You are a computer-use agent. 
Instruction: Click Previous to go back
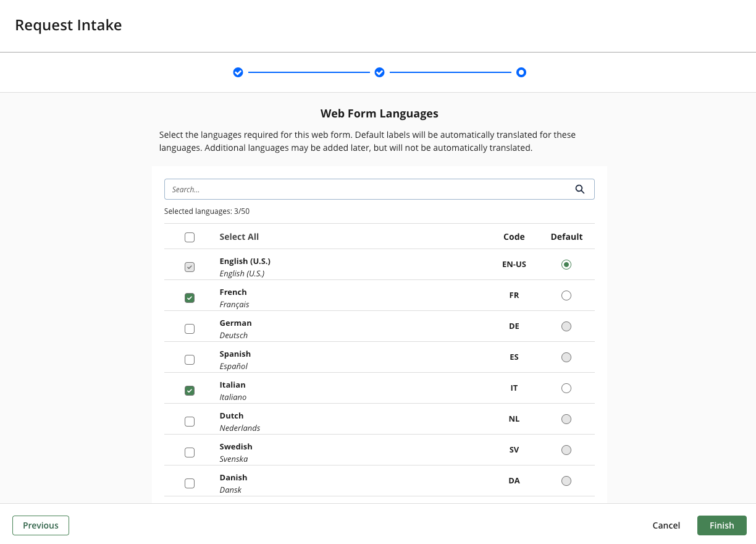(40, 525)
